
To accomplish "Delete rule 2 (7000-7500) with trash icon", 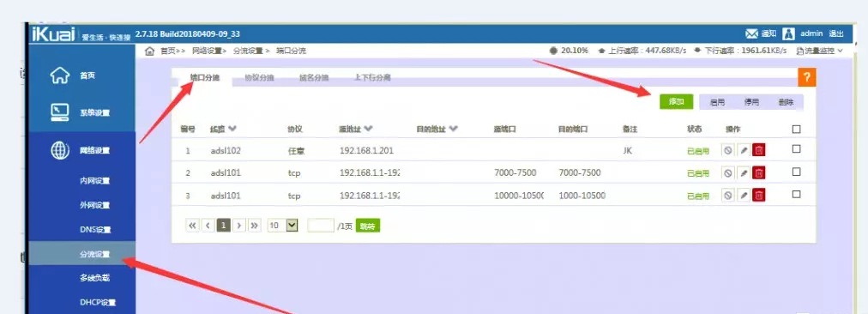I will click(x=759, y=172).
